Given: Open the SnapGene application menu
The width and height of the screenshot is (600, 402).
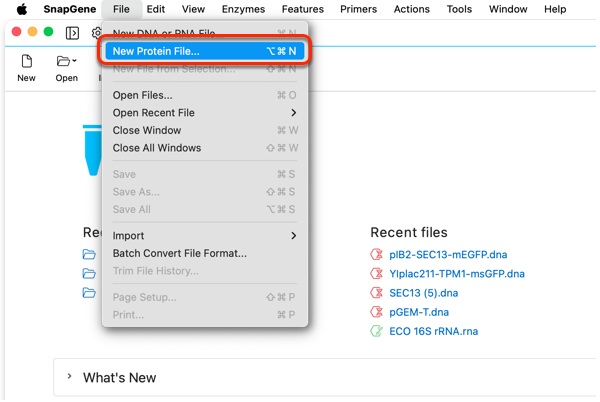Looking at the screenshot, I should 70,9.
